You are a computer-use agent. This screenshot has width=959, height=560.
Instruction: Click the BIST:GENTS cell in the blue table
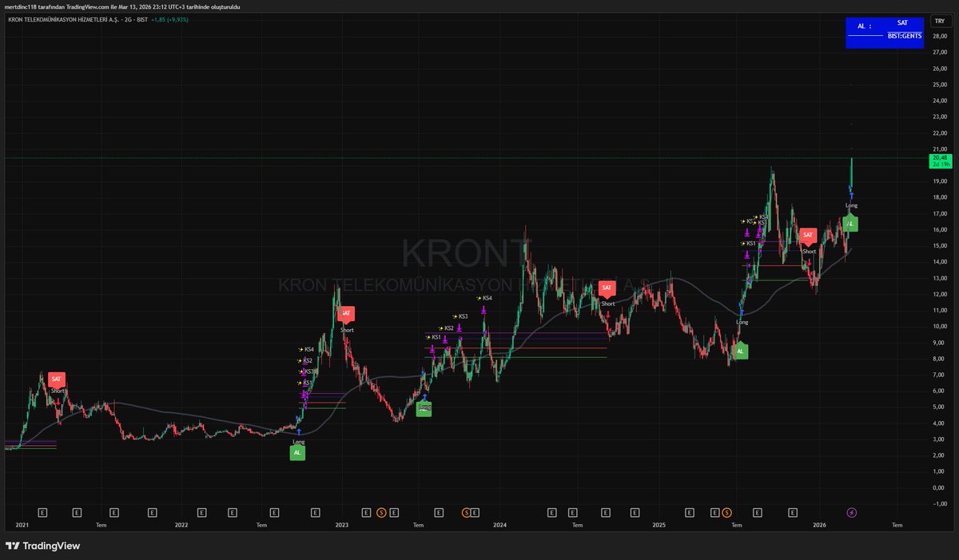coord(904,36)
